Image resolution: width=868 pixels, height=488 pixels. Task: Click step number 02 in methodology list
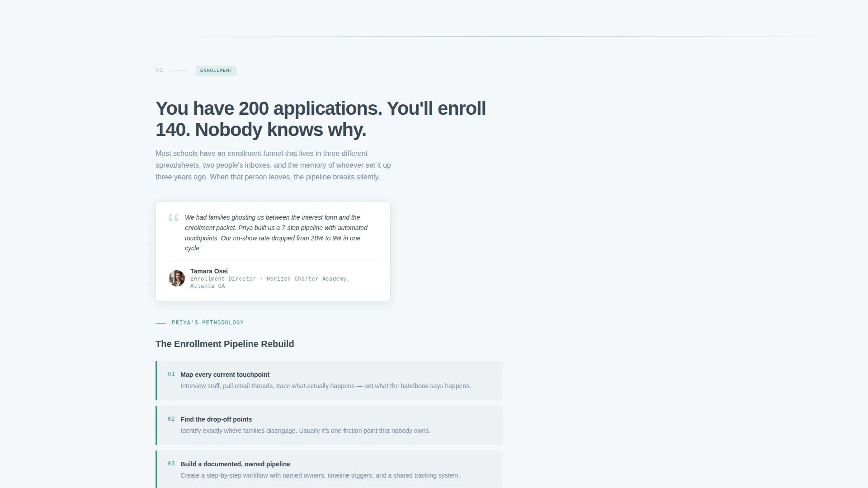click(x=171, y=419)
